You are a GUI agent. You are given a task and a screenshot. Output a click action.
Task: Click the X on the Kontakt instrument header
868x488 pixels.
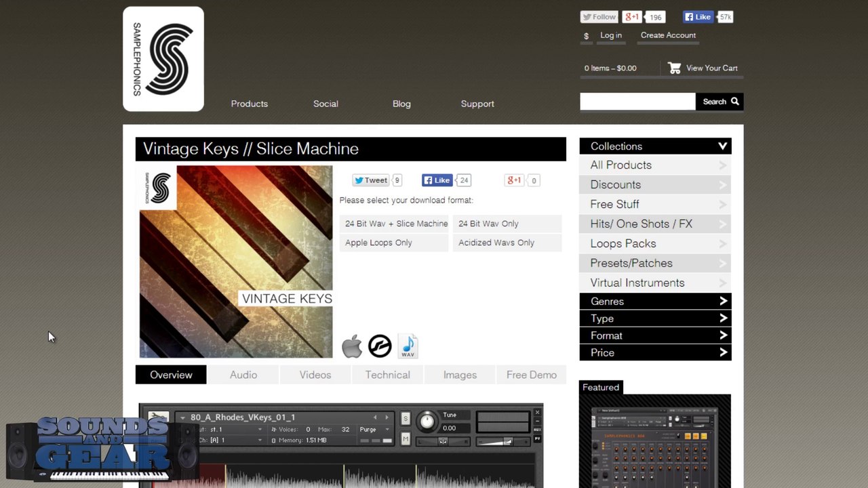point(537,412)
